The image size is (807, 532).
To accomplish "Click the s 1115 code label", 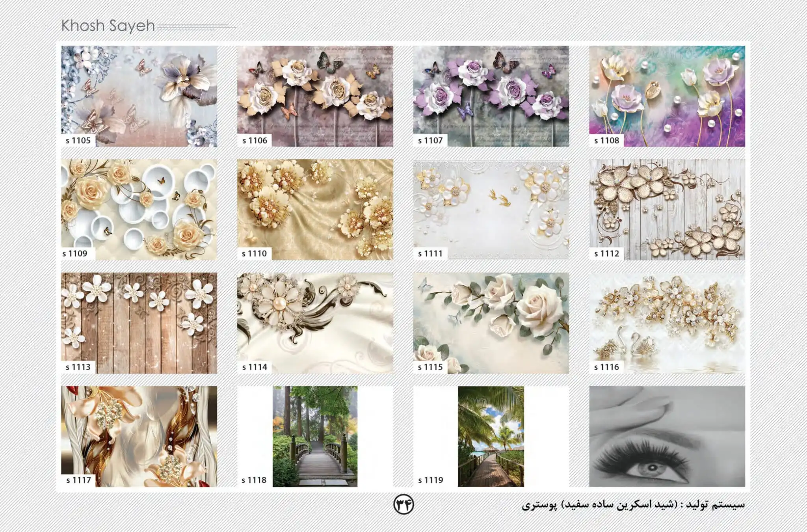I will (430, 367).
